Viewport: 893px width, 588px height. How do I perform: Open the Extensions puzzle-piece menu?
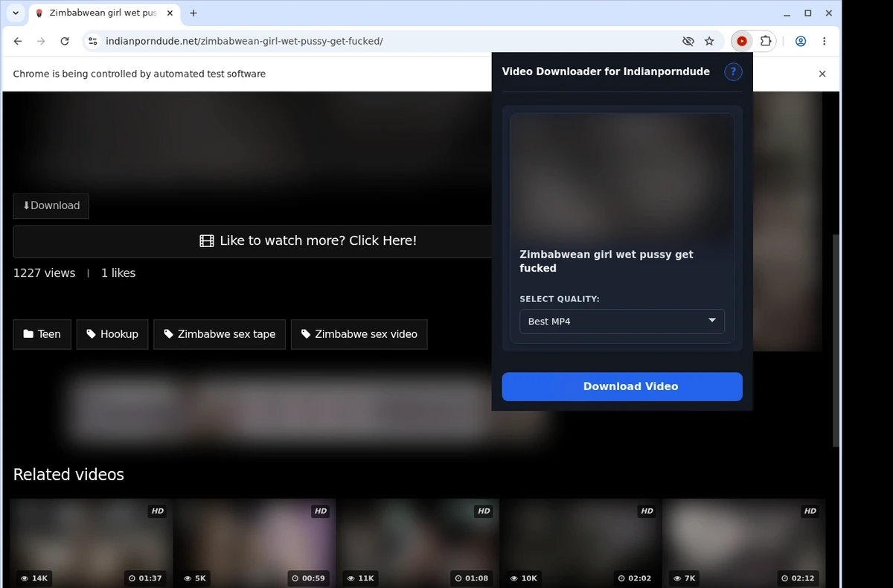765,42
